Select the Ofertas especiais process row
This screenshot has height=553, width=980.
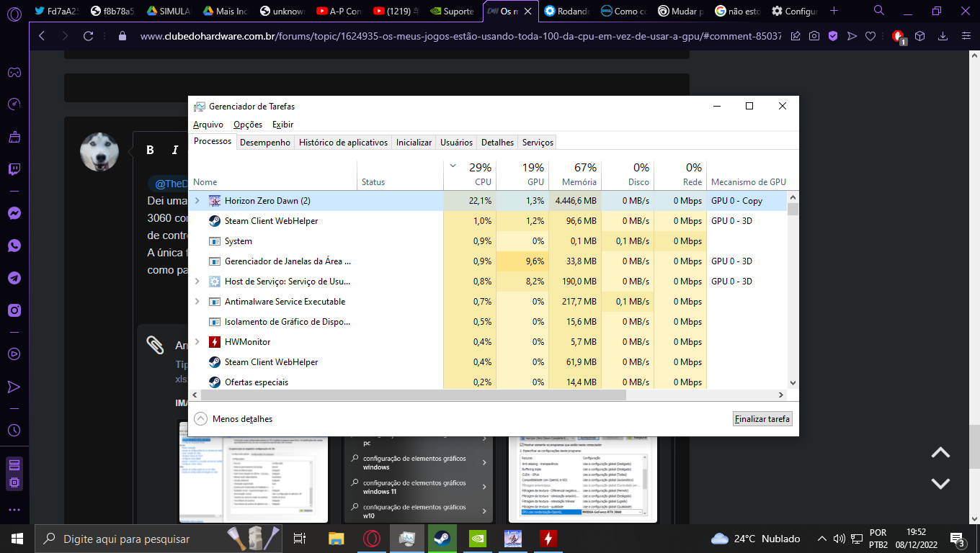click(489, 382)
